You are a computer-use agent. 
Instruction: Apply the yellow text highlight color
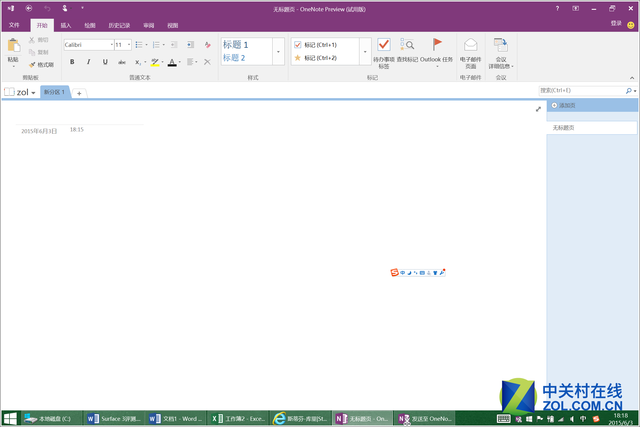(x=155, y=62)
